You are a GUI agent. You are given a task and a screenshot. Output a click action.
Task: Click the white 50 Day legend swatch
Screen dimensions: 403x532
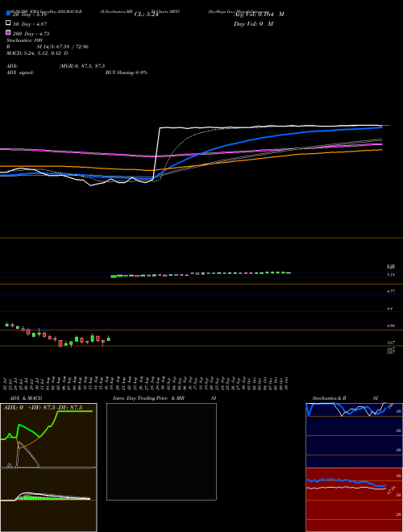click(x=8, y=23)
